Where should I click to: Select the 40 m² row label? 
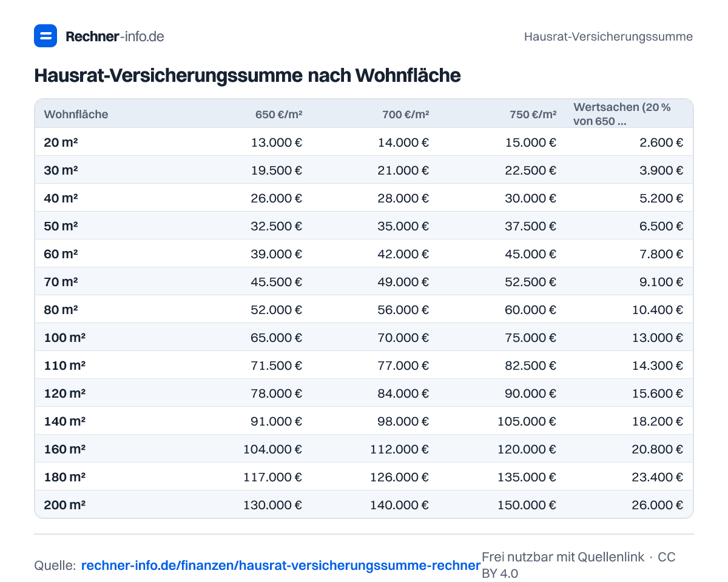click(x=61, y=198)
